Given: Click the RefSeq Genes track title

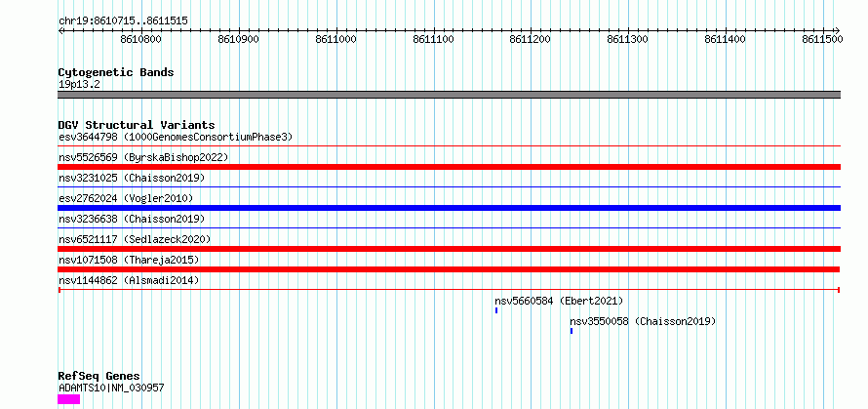Looking at the screenshot, I should pos(99,376).
